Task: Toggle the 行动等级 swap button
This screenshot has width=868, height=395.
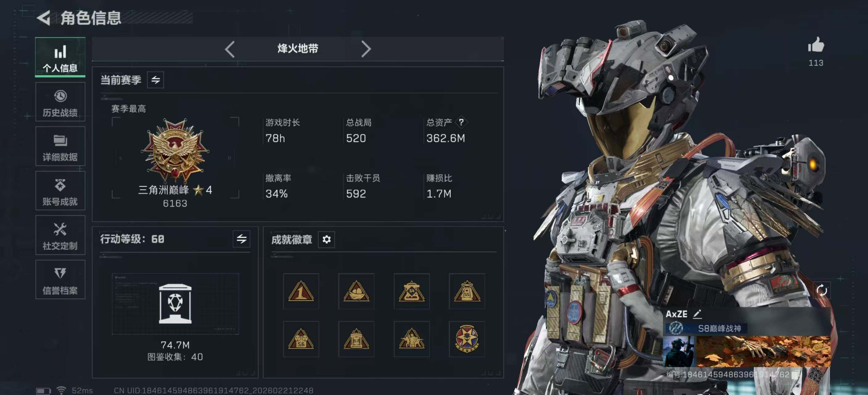Action: 241,239
